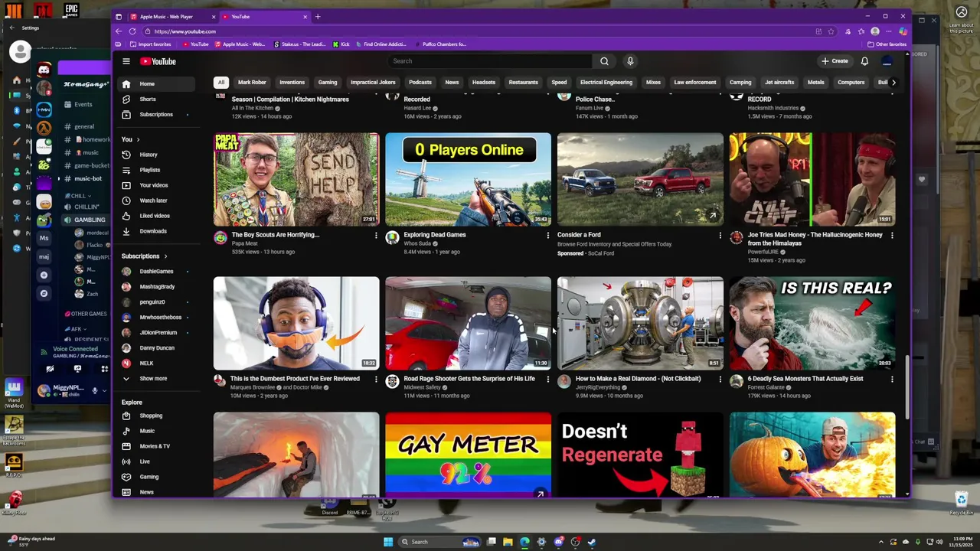This screenshot has height=551, width=980.
Task: Click Add a Server plus in Discord
Action: (x=44, y=275)
